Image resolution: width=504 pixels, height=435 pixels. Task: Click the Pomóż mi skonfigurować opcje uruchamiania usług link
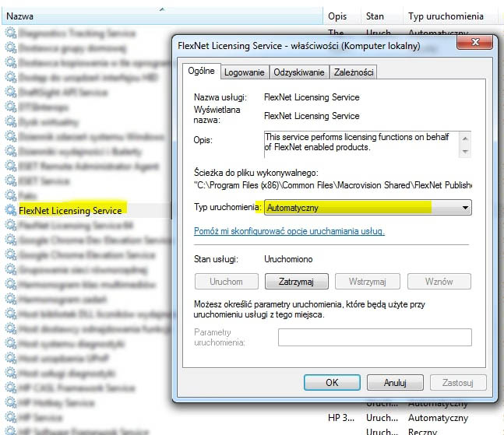[289, 231]
